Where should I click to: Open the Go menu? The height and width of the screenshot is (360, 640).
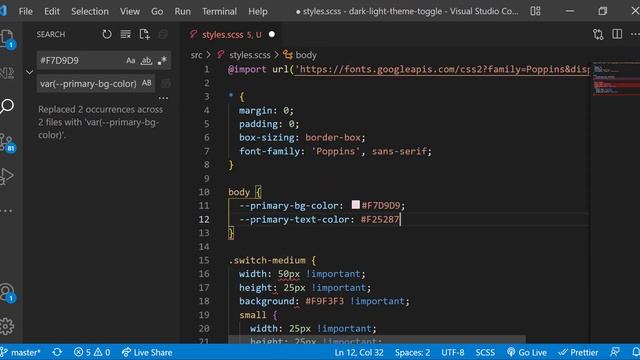[157, 11]
